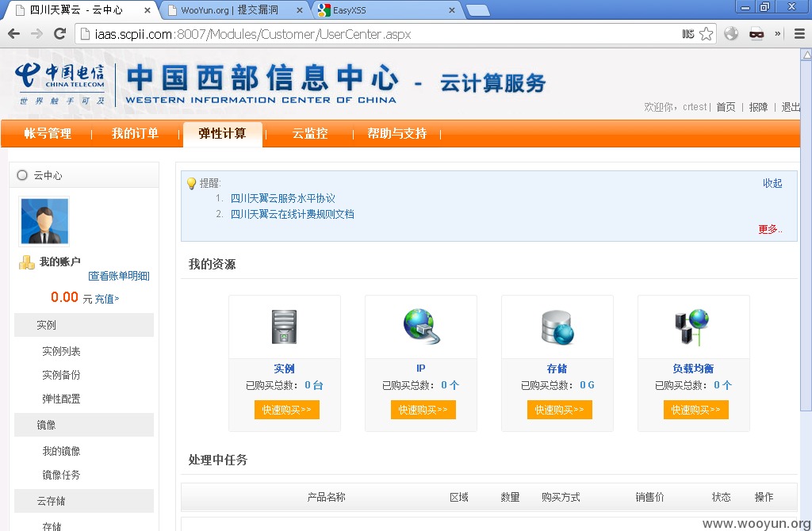Image resolution: width=812 pixels, height=531 pixels.
Task: Click the load balancing servers icon
Action: coord(692,327)
